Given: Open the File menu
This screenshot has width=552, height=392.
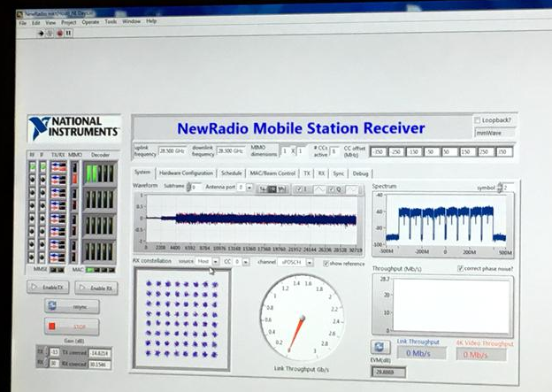Looking at the screenshot, I should click(x=22, y=23).
